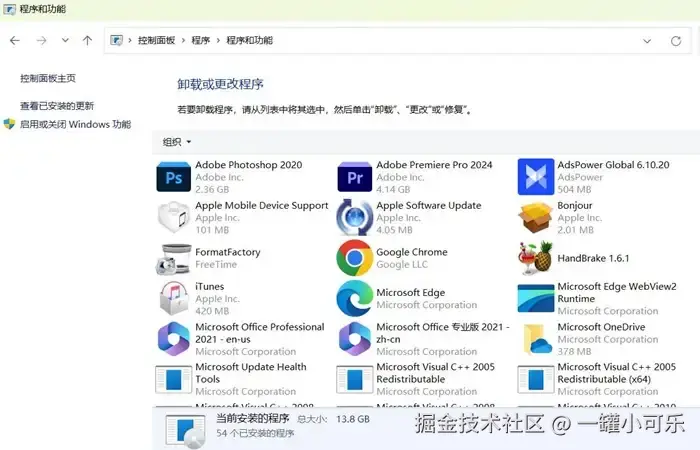Click the 4.14 GB size under Premiere Pro

point(393,189)
